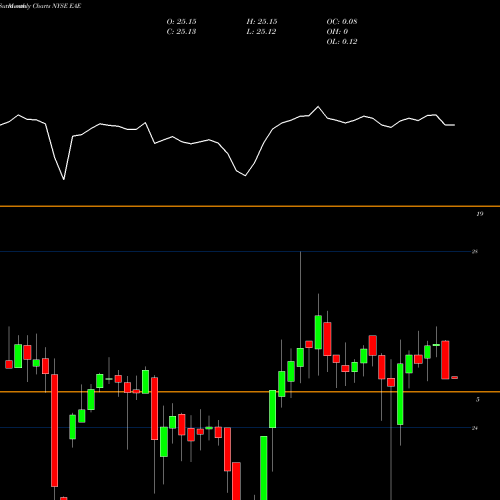Viewport: 500px width, 500px height.
Task: Click the close price "C: 25.13"
Action: coord(181,32)
